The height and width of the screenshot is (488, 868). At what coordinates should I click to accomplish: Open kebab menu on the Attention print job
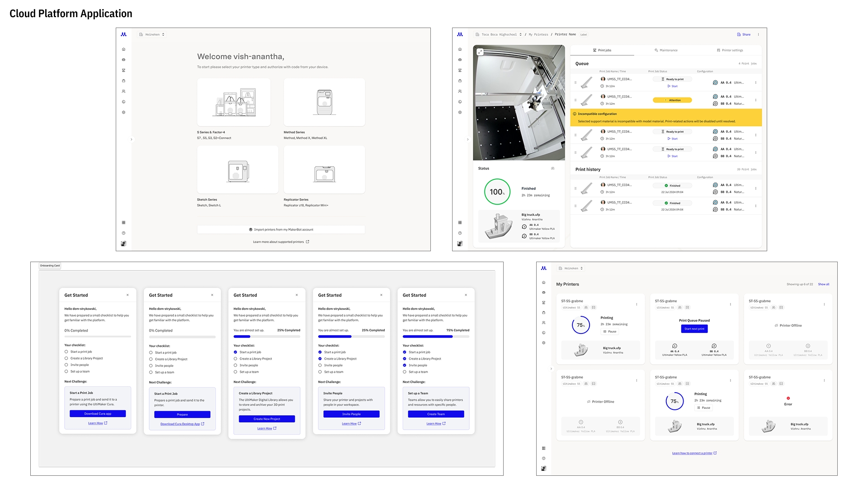755,100
